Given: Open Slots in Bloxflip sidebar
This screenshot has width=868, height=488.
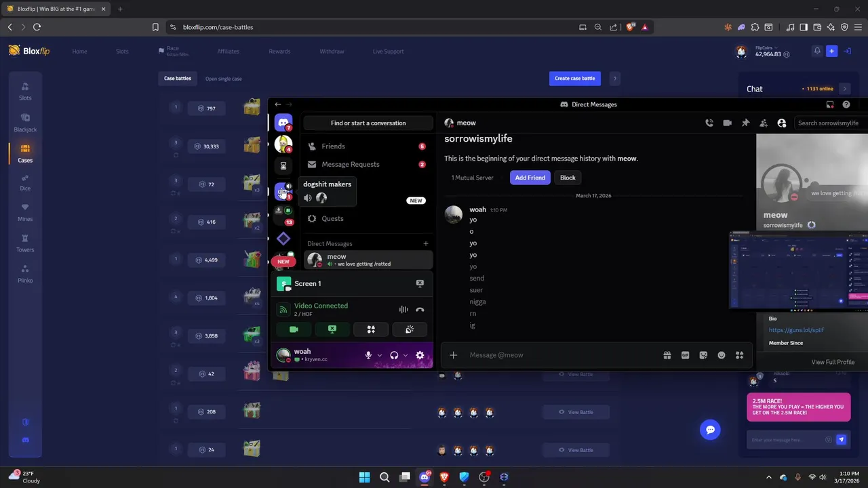Looking at the screenshot, I should pos(25,91).
